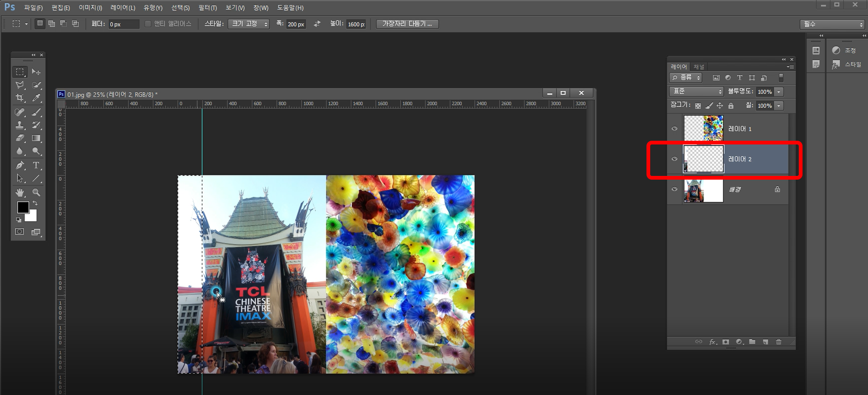Screen dimensions: 868x395
Task: Open the 스타일 dropdown (크기 고정)
Action: 248,24
